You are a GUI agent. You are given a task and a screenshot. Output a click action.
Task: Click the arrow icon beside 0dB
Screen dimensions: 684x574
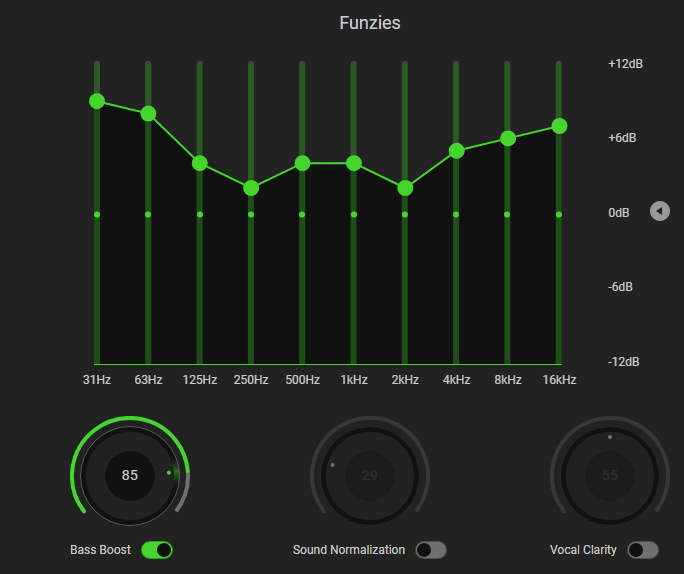click(x=659, y=211)
